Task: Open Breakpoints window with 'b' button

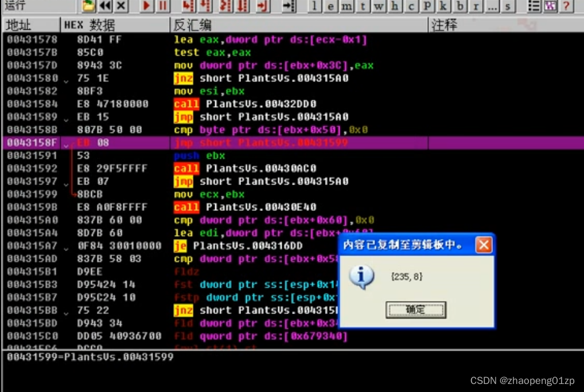Action: tap(460, 6)
